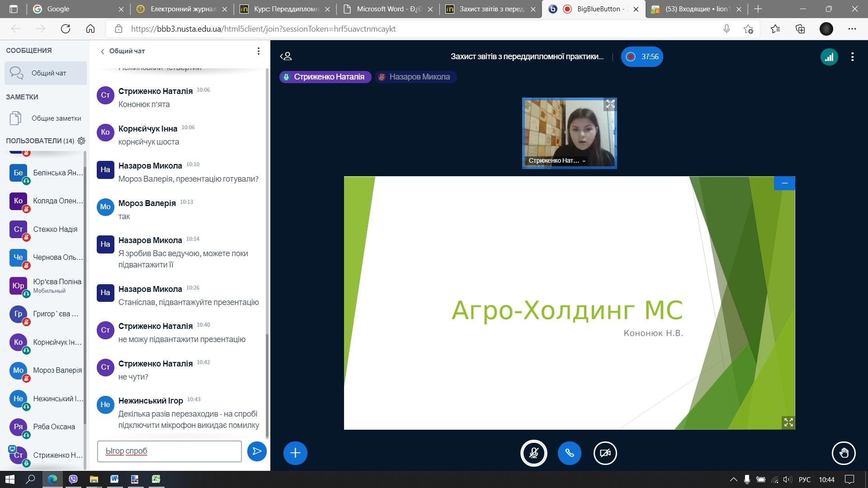Image resolution: width=868 pixels, height=488 pixels.
Task: Switch to the Google browser tab
Action: pyautogui.click(x=79, y=9)
